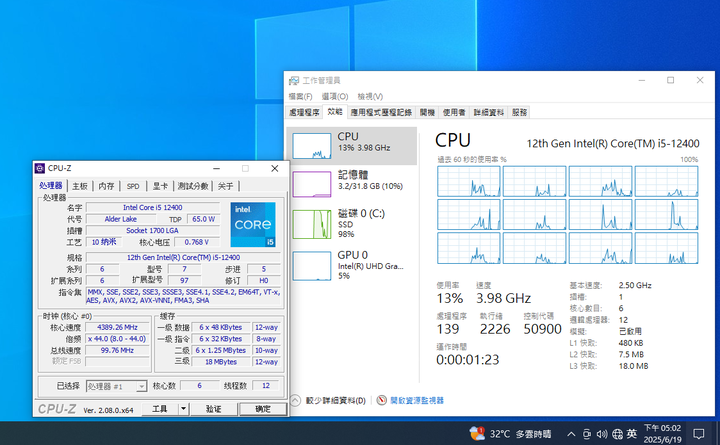Click the TDP 65.0 W field
Screen dimensions: 720x445
click(203, 219)
